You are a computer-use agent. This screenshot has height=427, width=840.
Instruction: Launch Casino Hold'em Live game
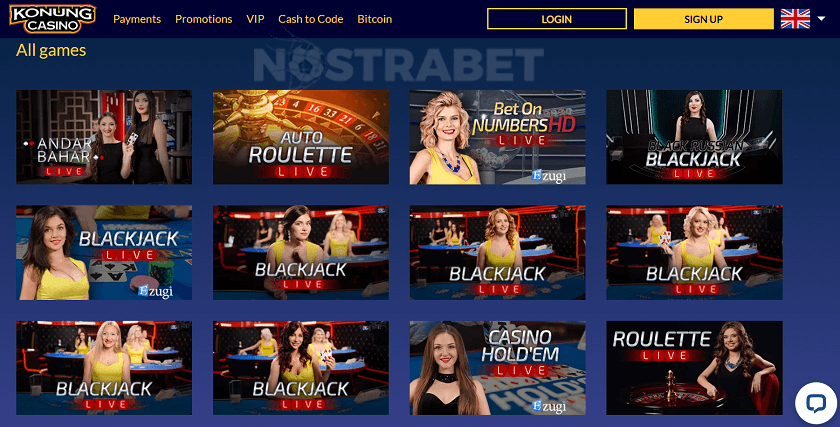(498, 368)
